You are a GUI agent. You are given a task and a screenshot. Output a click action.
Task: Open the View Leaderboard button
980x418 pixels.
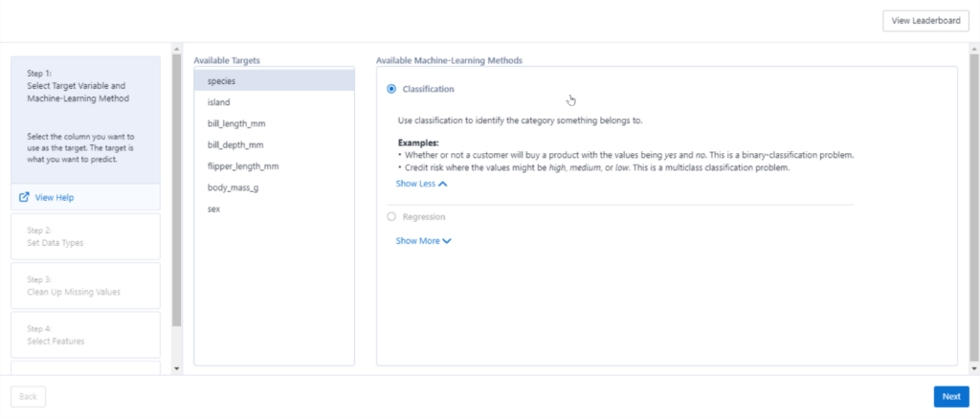point(925,21)
